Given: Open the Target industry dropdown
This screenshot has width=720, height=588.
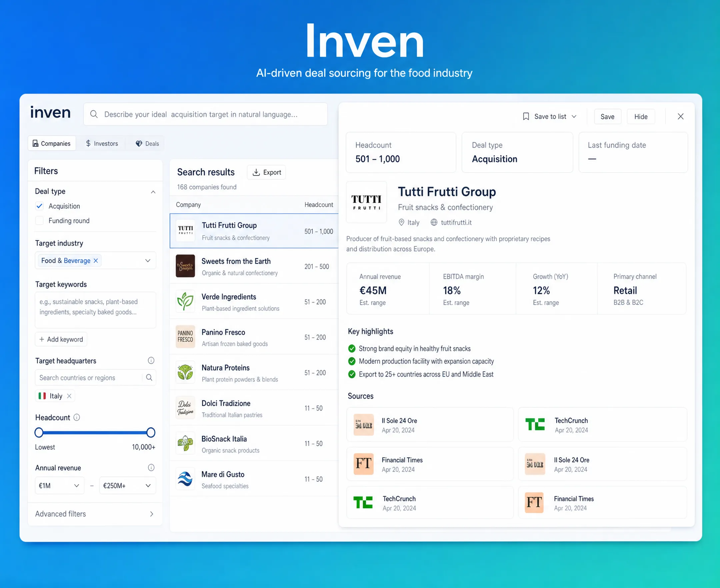Looking at the screenshot, I should tap(96, 260).
